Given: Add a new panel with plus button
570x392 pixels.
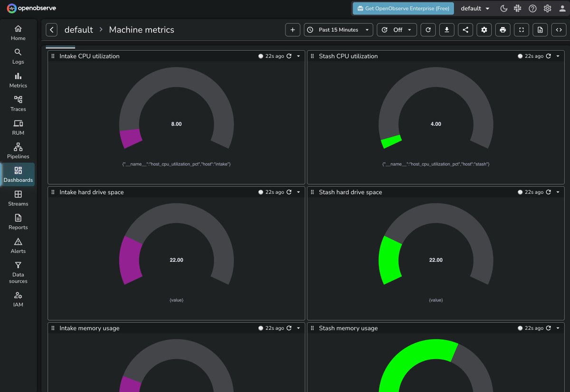Looking at the screenshot, I should pyautogui.click(x=293, y=30).
